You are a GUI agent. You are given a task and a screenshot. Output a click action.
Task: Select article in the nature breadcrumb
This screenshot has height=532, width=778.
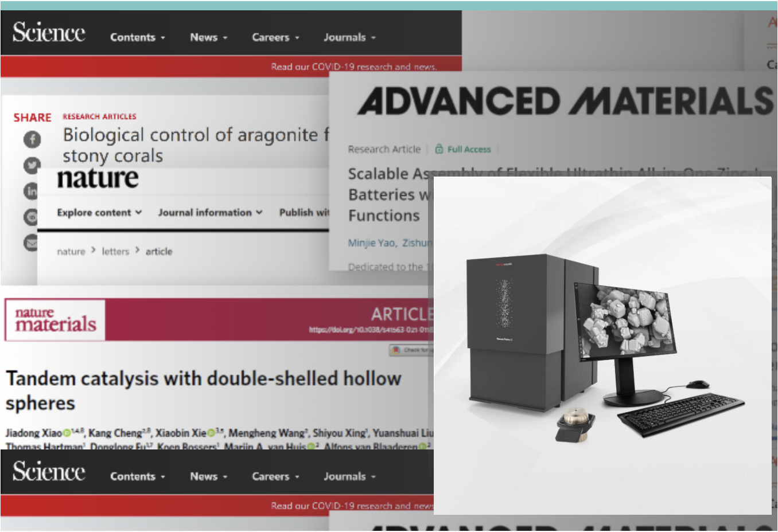click(159, 252)
